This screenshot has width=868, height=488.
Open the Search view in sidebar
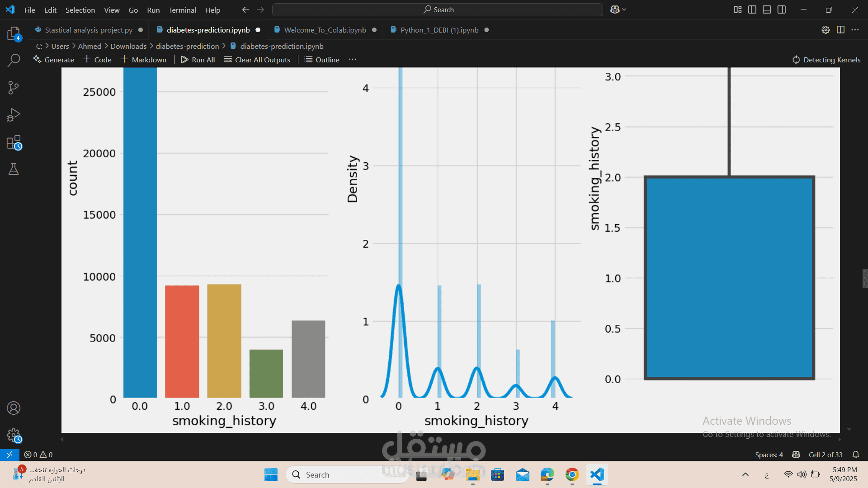(x=14, y=61)
